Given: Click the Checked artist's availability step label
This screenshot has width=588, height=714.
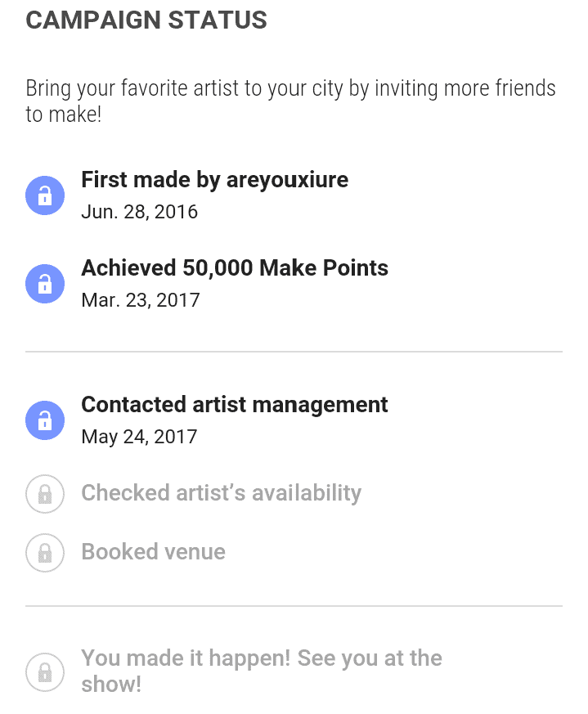Looking at the screenshot, I should coord(221,493).
